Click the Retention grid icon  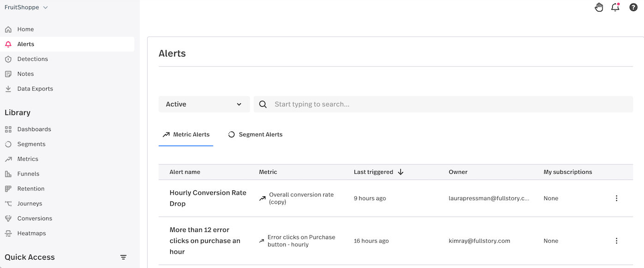tap(8, 189)
